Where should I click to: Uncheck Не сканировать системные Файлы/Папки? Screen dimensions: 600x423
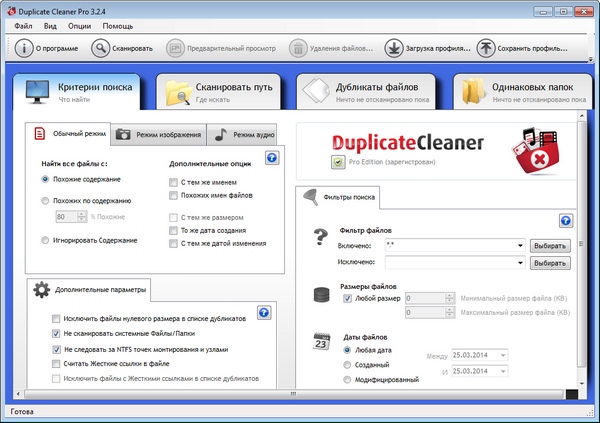click(x=55, y=334)
